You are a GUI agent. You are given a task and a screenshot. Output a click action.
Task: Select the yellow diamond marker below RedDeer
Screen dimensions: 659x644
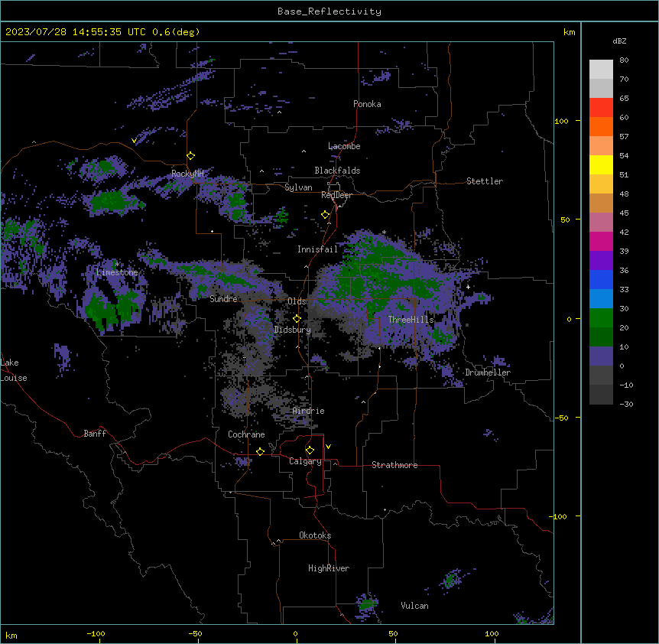325,215
